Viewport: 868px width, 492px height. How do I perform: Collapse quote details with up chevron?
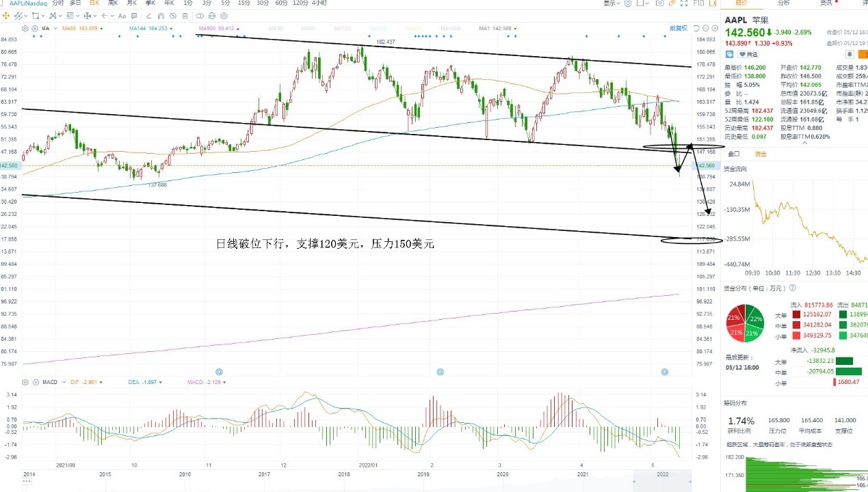click(805, 143)
